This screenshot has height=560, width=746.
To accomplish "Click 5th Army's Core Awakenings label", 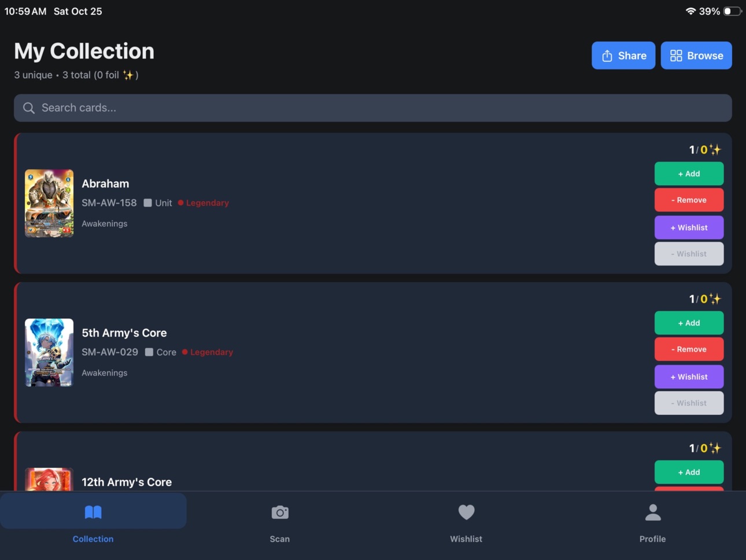I will (105, 373).
